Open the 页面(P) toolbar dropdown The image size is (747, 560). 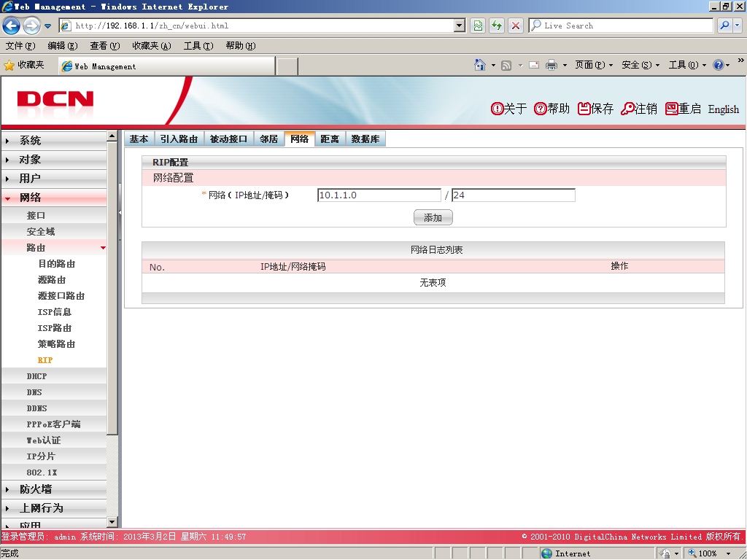[x=594, y=65]
